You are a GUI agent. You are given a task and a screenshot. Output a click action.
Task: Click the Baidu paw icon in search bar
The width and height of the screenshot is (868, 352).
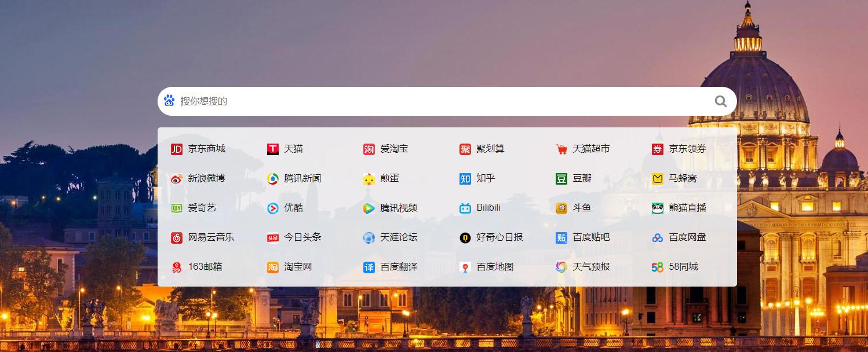click(x=169, y=101)
